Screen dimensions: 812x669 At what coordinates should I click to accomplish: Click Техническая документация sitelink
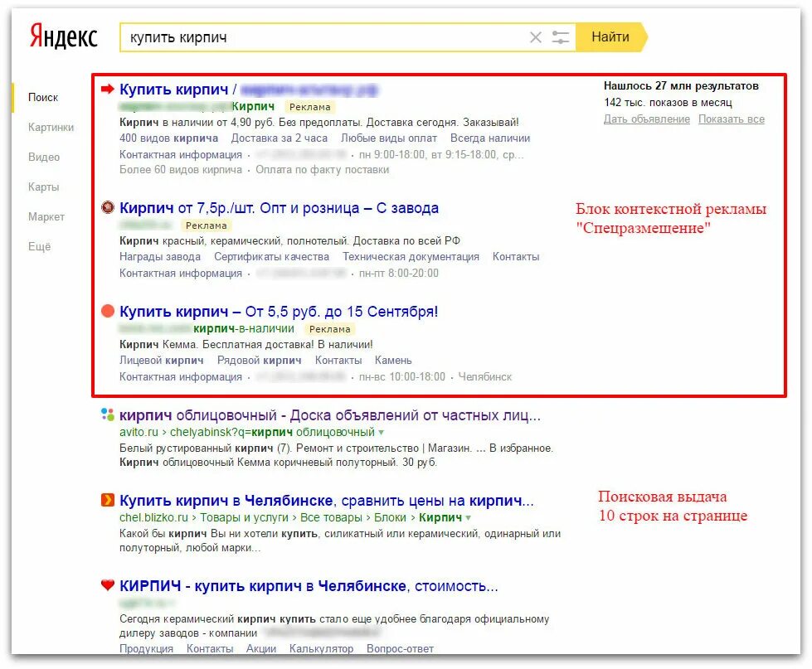(411, 257)
